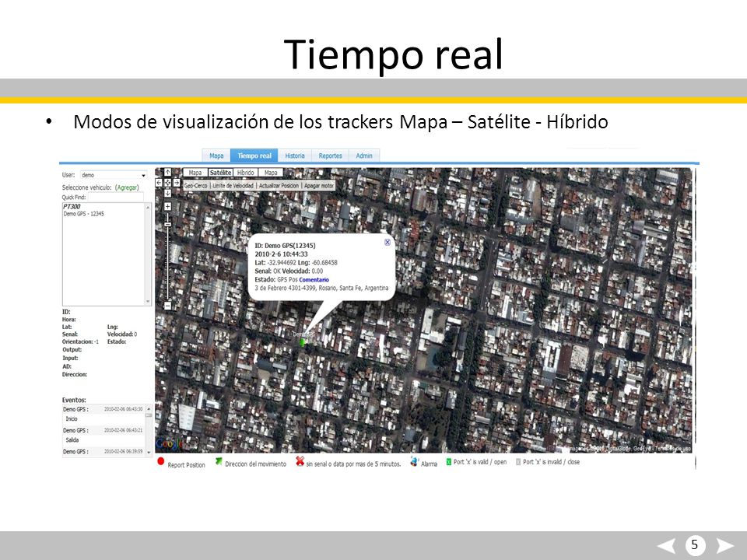
Task: Click the Quick Find input field
Action: 115,197
